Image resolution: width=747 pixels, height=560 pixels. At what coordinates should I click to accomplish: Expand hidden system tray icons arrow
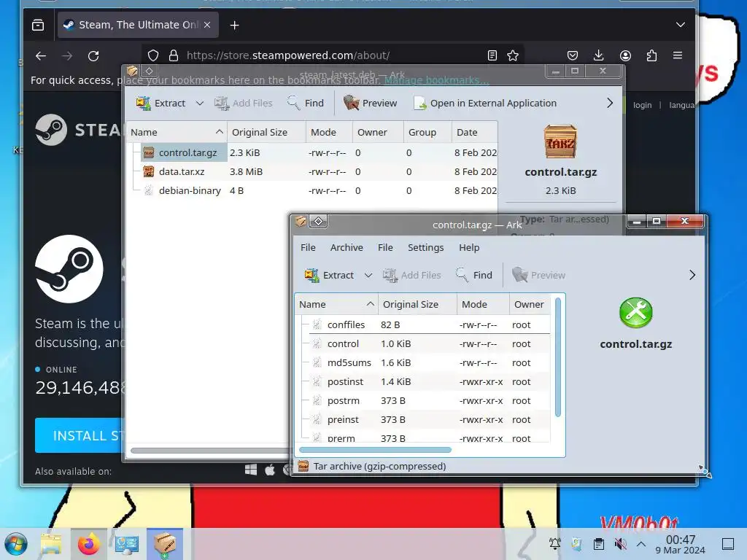(641, 544)
